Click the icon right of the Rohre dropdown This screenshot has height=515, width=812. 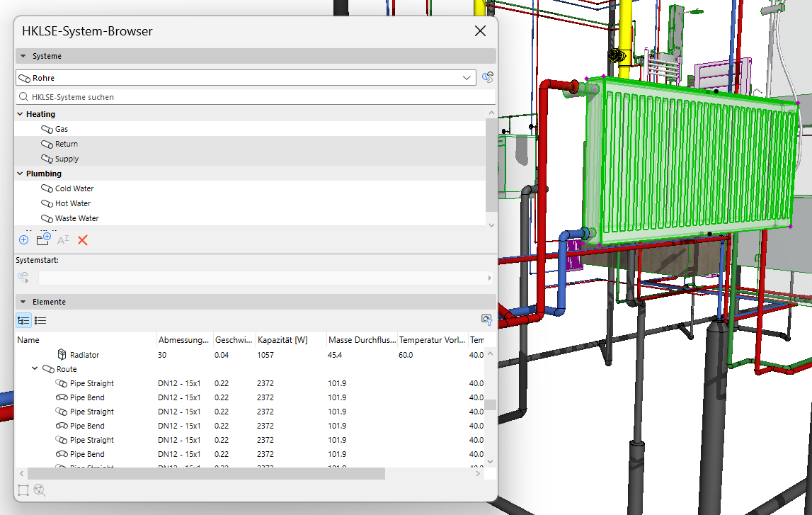click(x=487, y=78)
